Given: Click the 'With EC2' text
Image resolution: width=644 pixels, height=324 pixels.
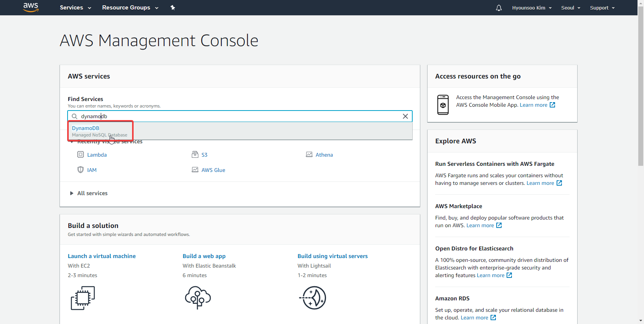Looking at the screenshot, I should [x=79, y=266].
